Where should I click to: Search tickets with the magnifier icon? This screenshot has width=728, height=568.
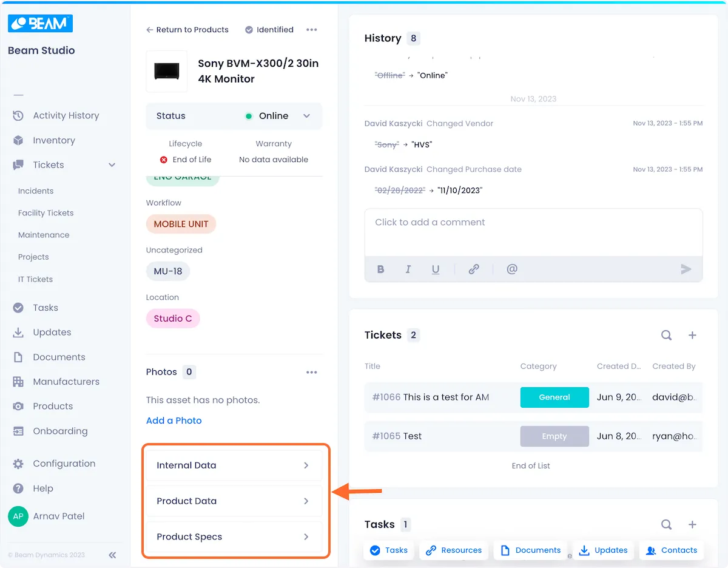(666, 335)
